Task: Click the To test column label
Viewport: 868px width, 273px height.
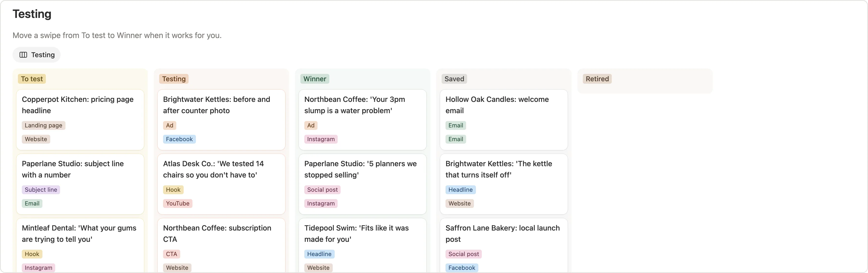Action: coord(32,79)
